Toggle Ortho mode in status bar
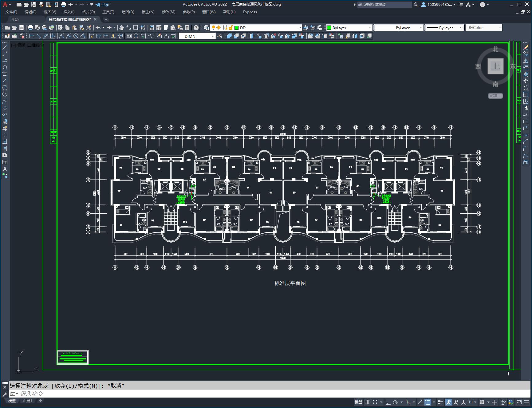The width and height of the screenshot is (532, 408). (x=388, y=402)
